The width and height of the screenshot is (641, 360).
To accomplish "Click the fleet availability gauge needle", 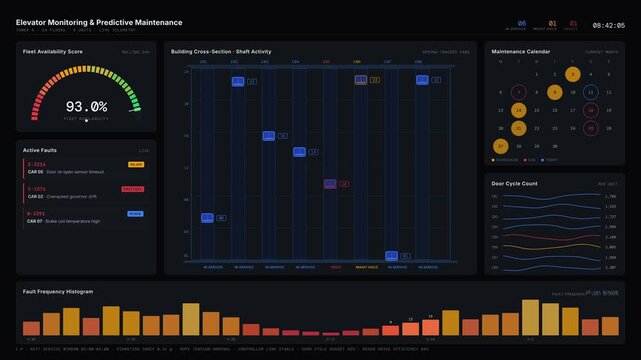I will (135, 110).
